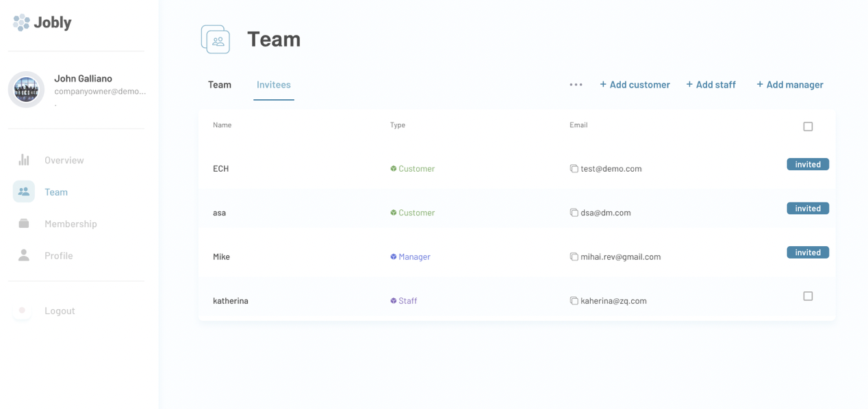Click the Staff type icon in katherina row
868x409 pixels.
pos(394,301)
